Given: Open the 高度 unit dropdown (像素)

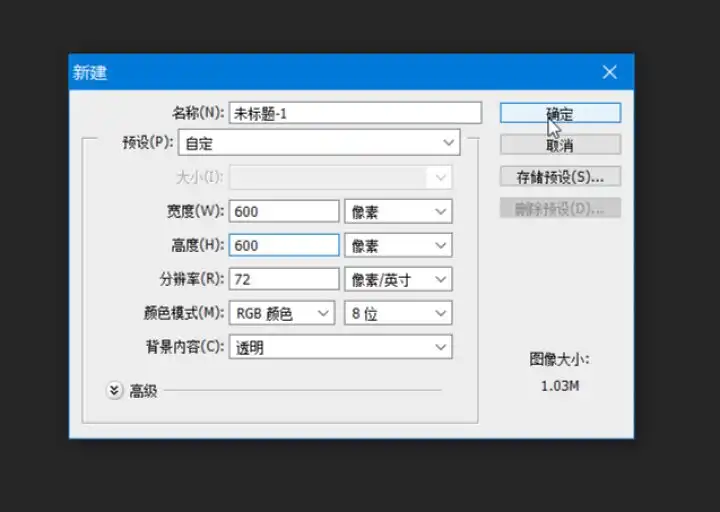Looking at the screenshot, I should 398,245.
